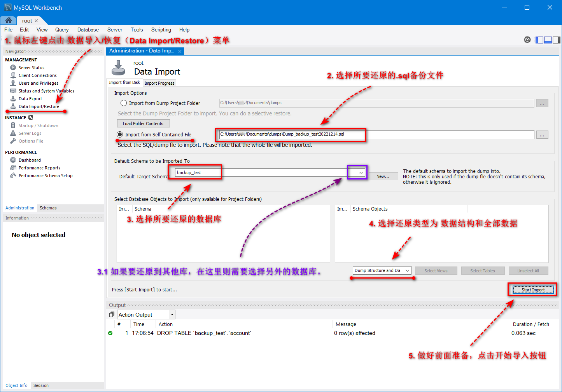Click the DROP TABLE action row

click(x=333, y=333)
